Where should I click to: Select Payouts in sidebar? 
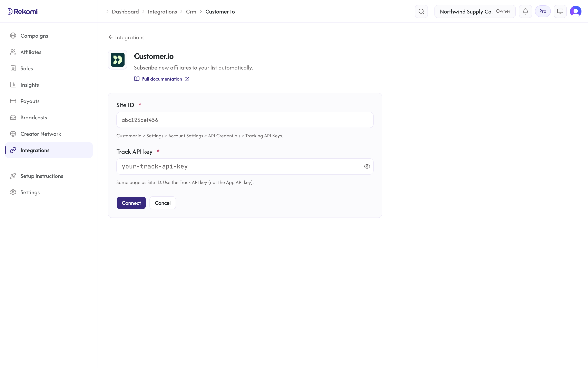(49, 101)
